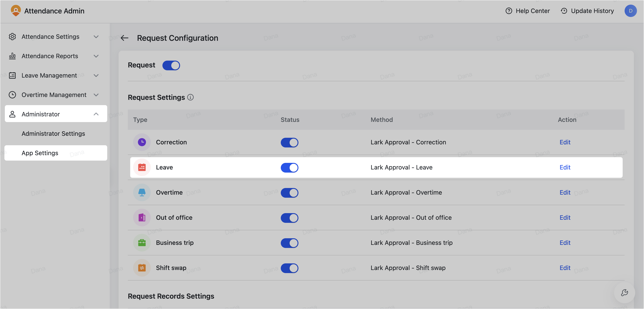Click the orange Shift swap icon
The width and height of the screenshot is (644, 309).
pos(142,268)
